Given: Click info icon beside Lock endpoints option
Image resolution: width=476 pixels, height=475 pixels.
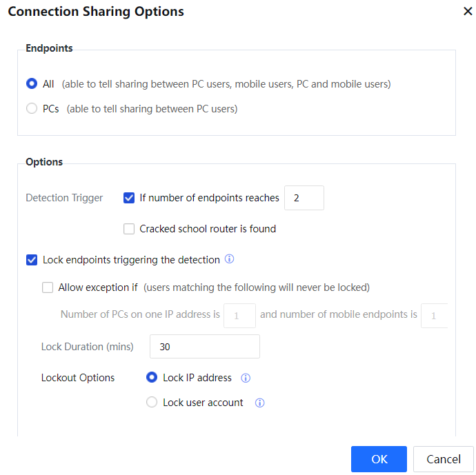Looking at the screenshot, I should pyautogui.click(x=230, y=260).
